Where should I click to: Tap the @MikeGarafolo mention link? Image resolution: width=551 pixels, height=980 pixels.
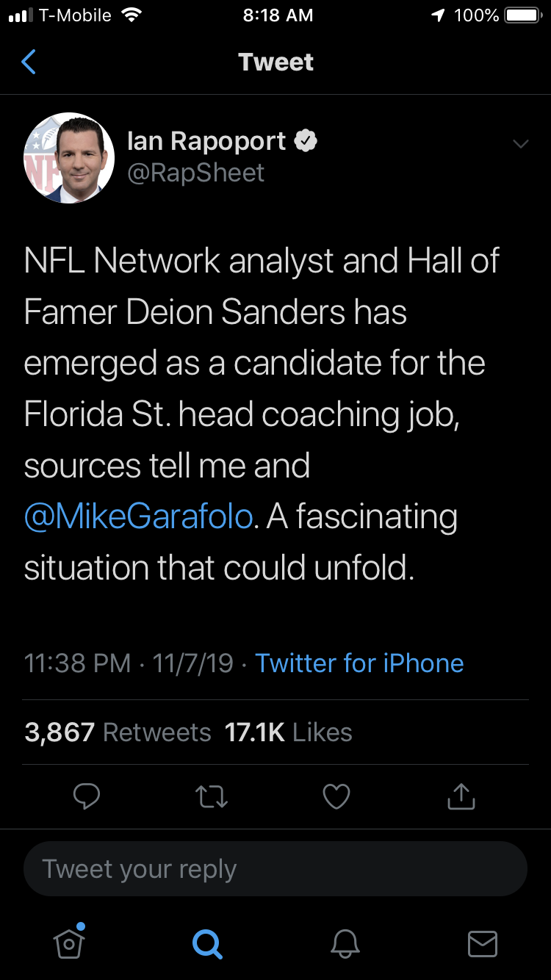(x=138, y=517)
